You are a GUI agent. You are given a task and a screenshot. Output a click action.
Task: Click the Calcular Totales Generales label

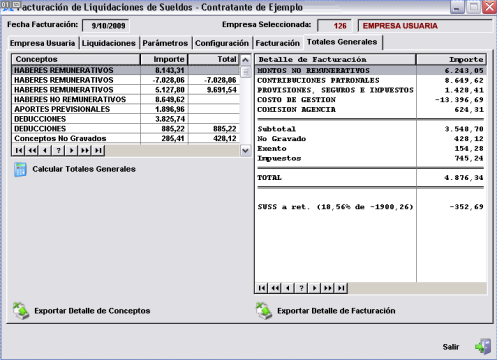click(84, 169)
